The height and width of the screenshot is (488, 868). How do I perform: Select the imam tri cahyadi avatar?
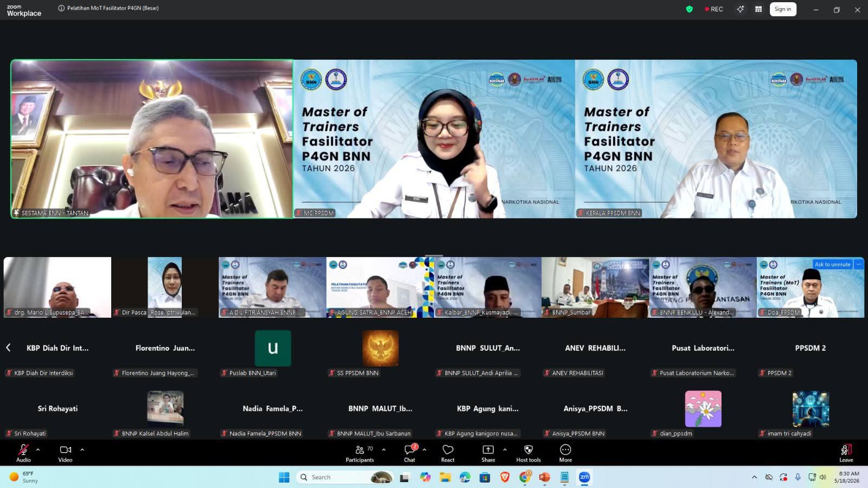click(x=810, y=409)
